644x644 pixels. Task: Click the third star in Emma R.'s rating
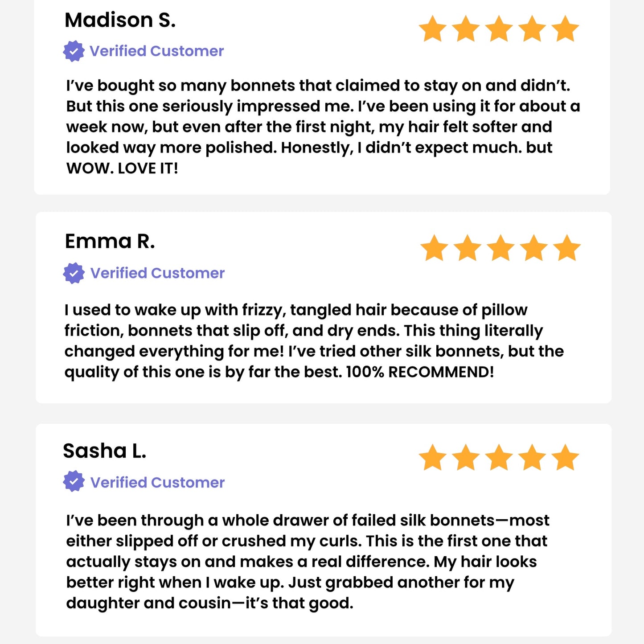500,248
